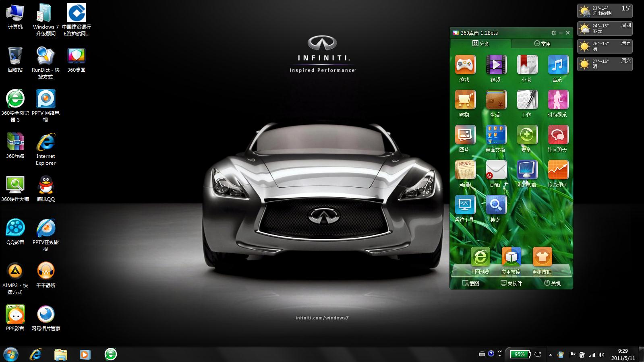Screen dimensions: 644x362
Task: Open the 安全 (Security) green icon
Action: (x=527, y=135)
